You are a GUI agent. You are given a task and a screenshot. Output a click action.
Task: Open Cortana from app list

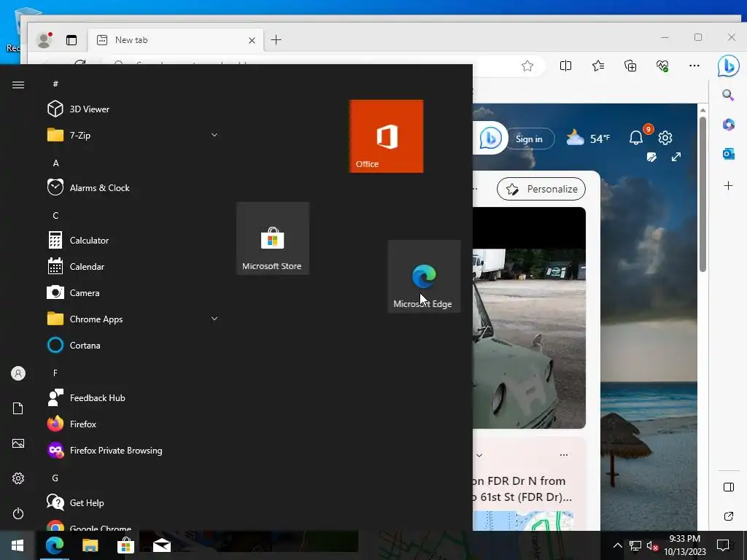tap(133, 345)
